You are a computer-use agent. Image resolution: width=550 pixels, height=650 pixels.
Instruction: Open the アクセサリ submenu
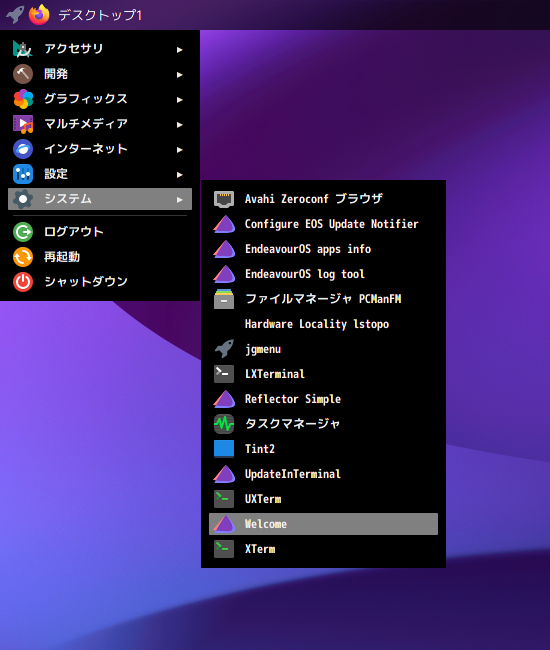[x=100, y=49]
